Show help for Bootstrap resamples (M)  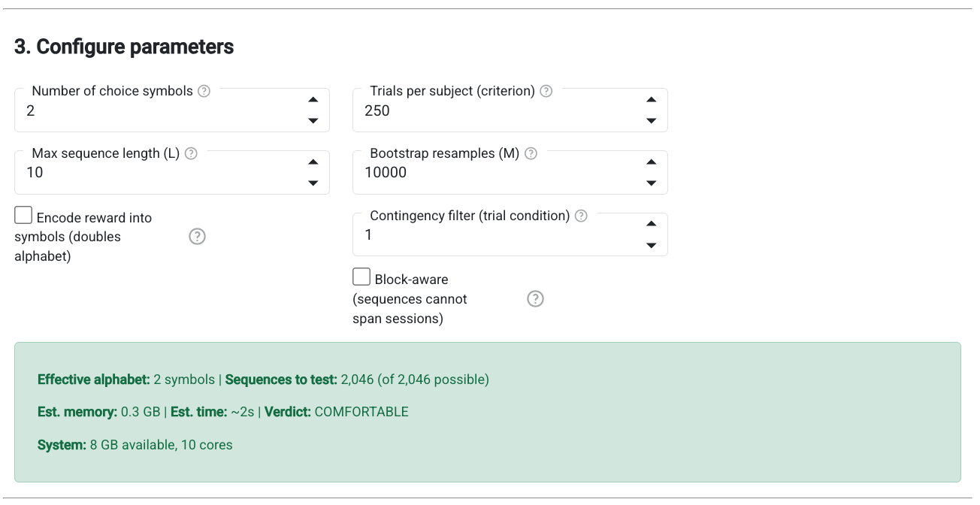pos(531,153)
